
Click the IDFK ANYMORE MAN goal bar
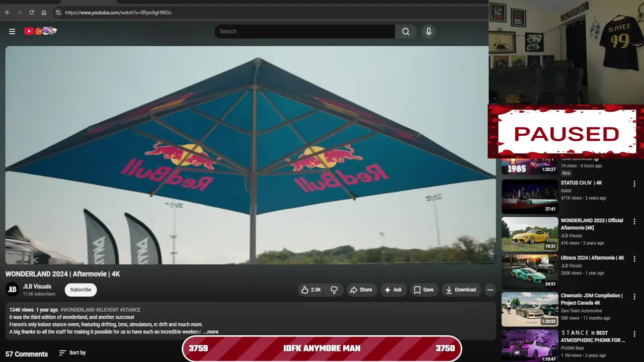click(x=322, y=348)
